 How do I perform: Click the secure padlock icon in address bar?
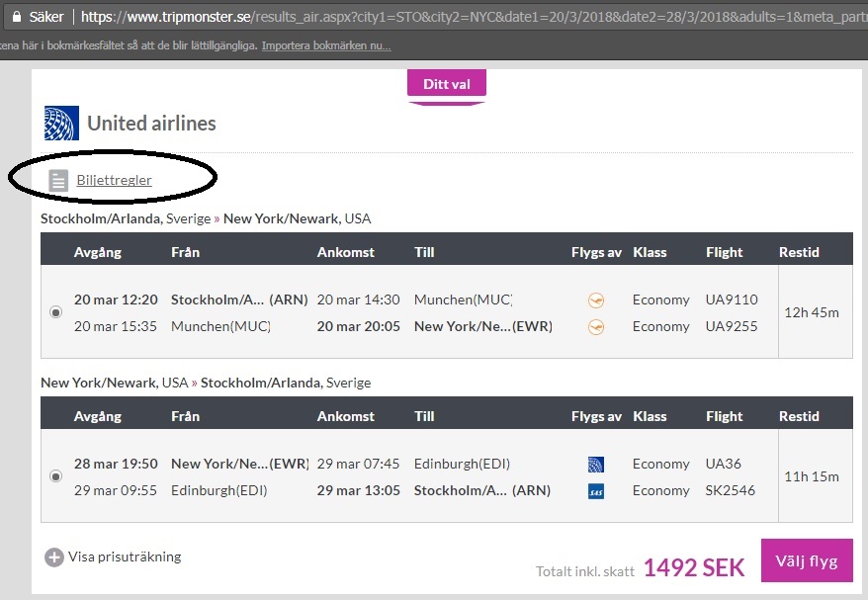[x=16, y=16]
